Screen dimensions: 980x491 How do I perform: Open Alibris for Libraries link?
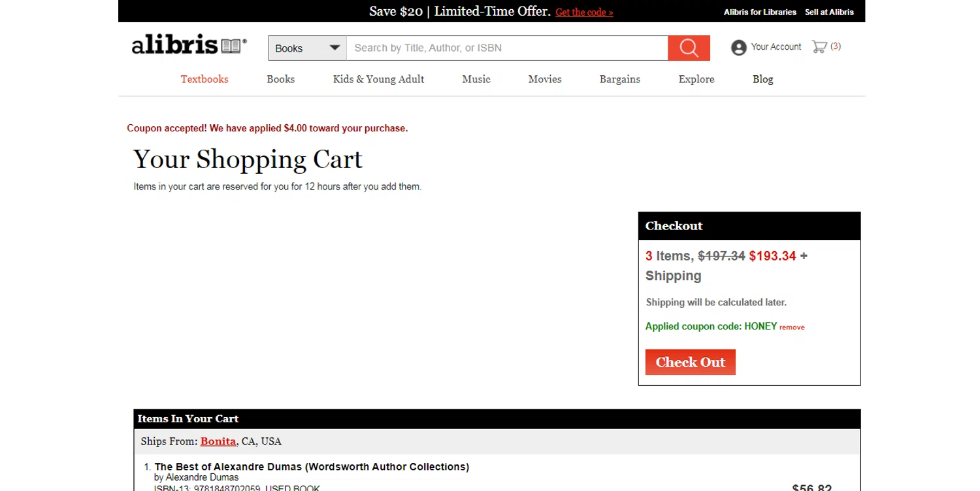pos(760,12)
